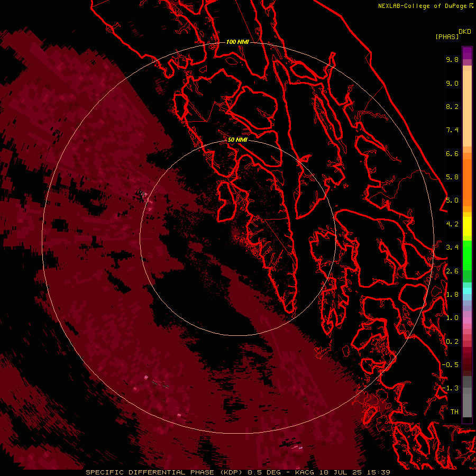Pick the pink band beside 1.0 on scale
The width and height of the screenshot is (476, 476).
coord(467,320)
